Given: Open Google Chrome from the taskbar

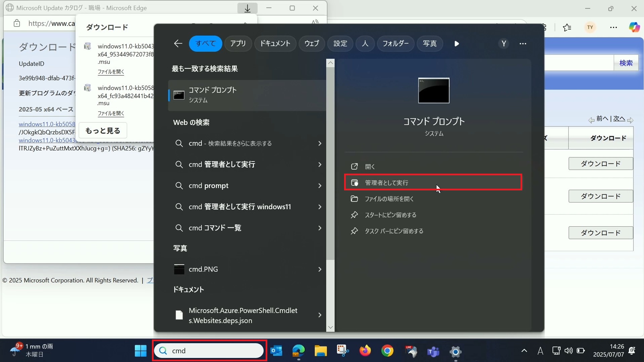Looking at the screenshot, I should coord(387,351).
